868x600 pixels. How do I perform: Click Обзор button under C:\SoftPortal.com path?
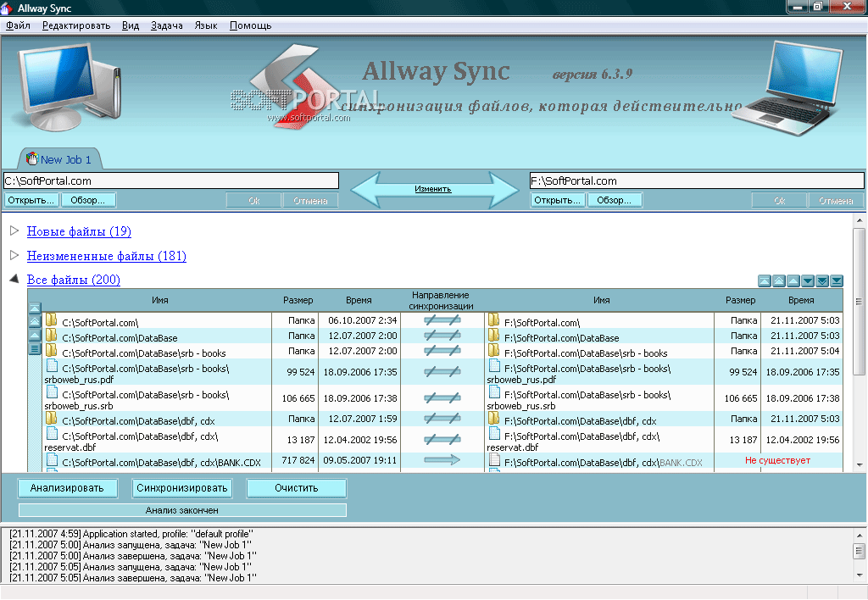[x=87, y=200]
